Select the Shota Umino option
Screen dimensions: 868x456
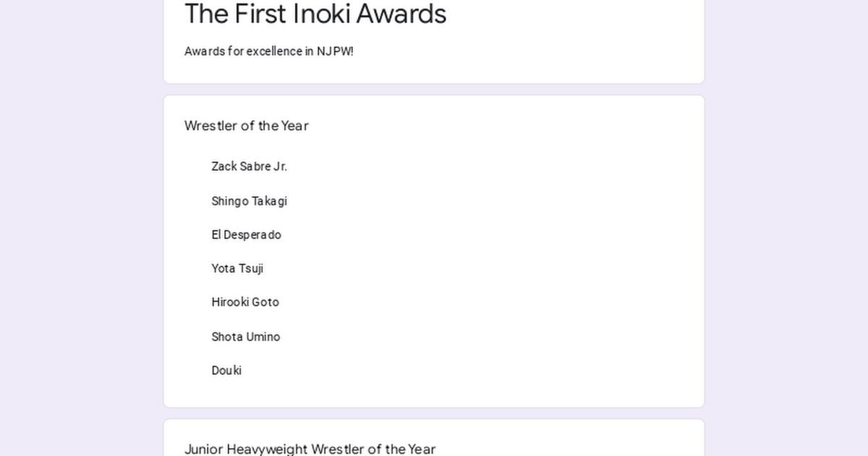[245, 337]
